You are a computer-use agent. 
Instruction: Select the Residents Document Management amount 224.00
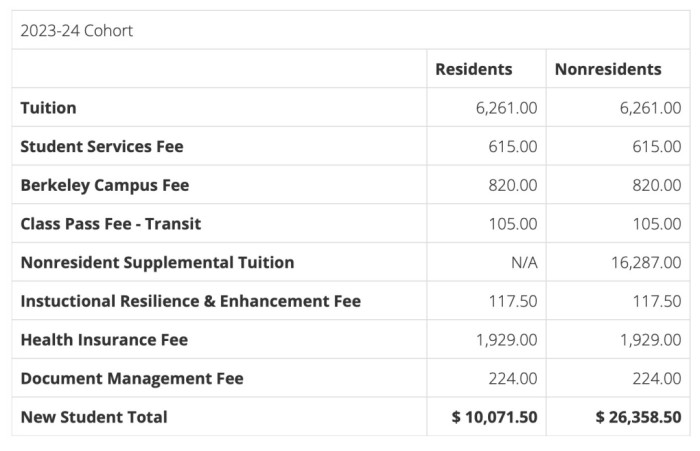coord(513,378)
